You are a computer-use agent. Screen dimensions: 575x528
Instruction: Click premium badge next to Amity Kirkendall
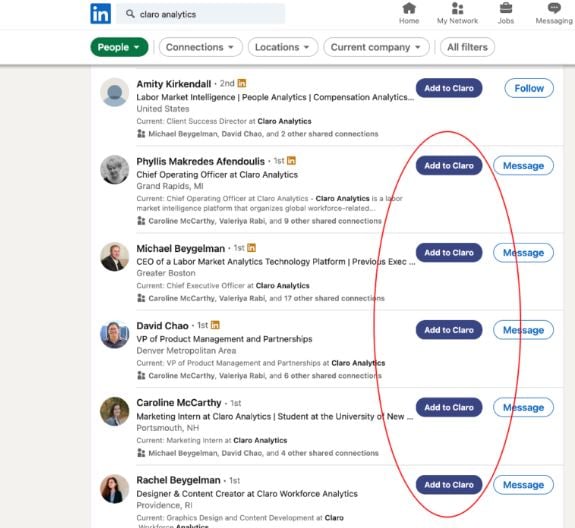[x=242, y=83]
